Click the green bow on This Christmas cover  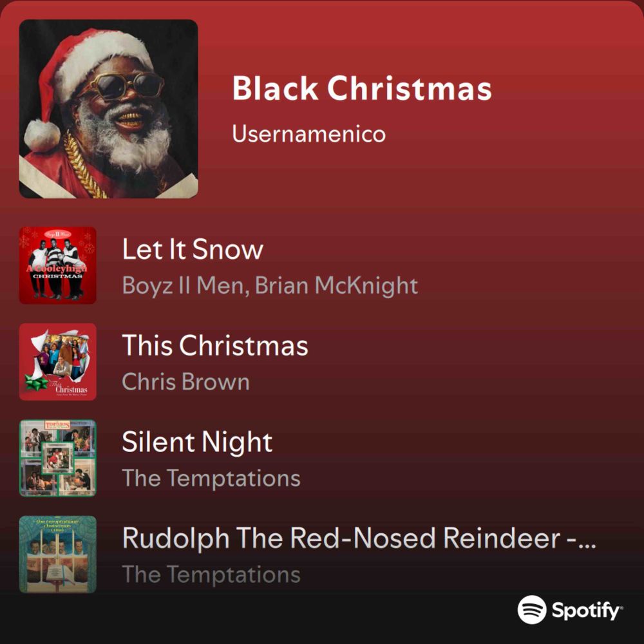coord(36,383)
